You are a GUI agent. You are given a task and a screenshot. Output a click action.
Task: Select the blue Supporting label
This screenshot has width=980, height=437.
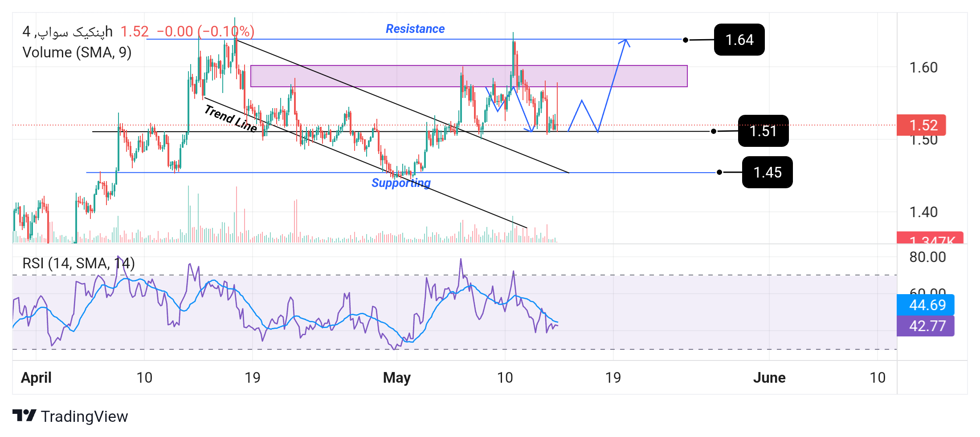[401, 183]
